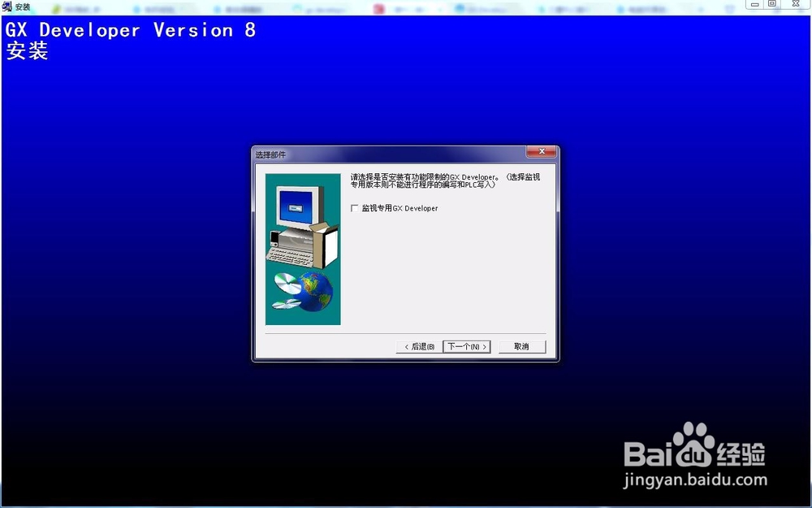Go back with the < 后退(B) button
The image size is (812, 508).
point(420,346)
